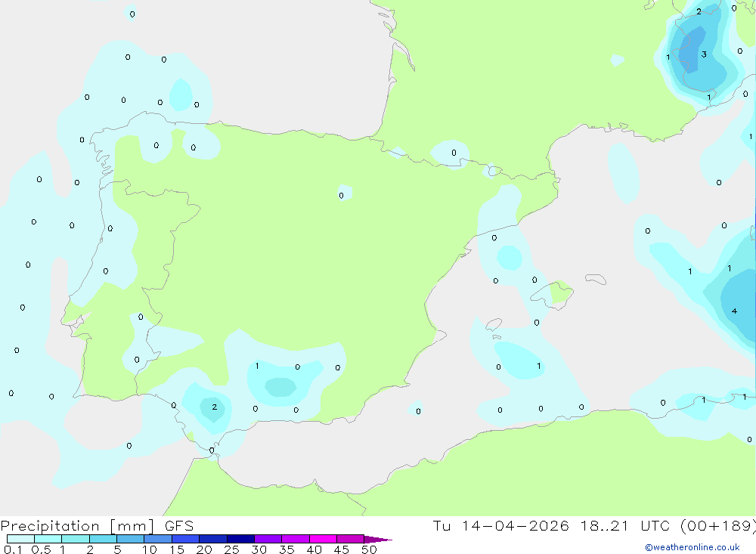
Task: Click the value 2 at the top right
Action: (x=699, y=11)
